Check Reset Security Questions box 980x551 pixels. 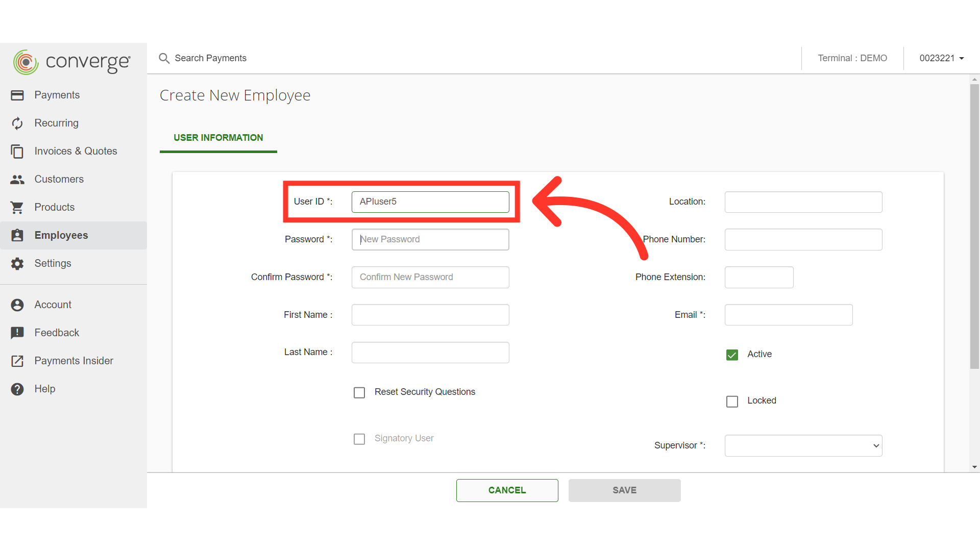(x=359, y=392)
